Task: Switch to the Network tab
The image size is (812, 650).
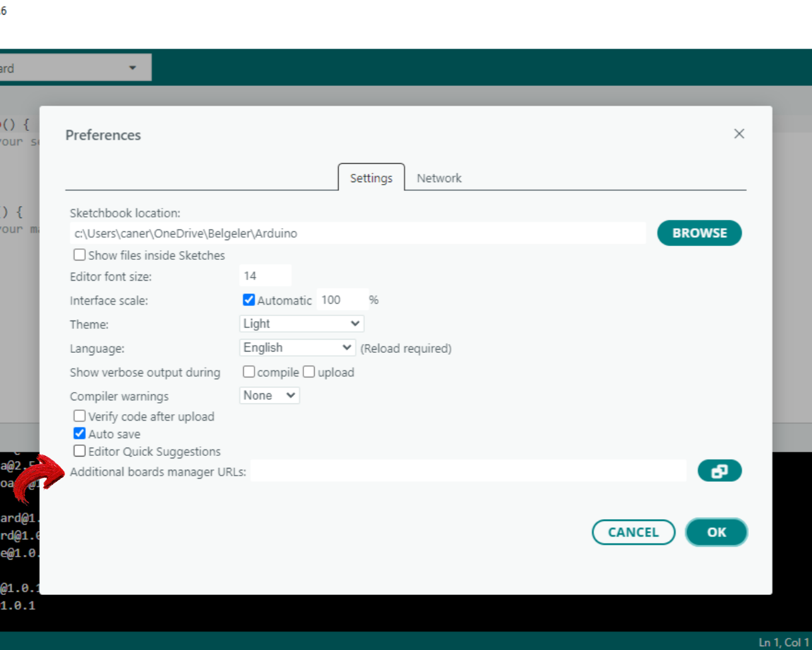Action: click(x=439, y=178)
